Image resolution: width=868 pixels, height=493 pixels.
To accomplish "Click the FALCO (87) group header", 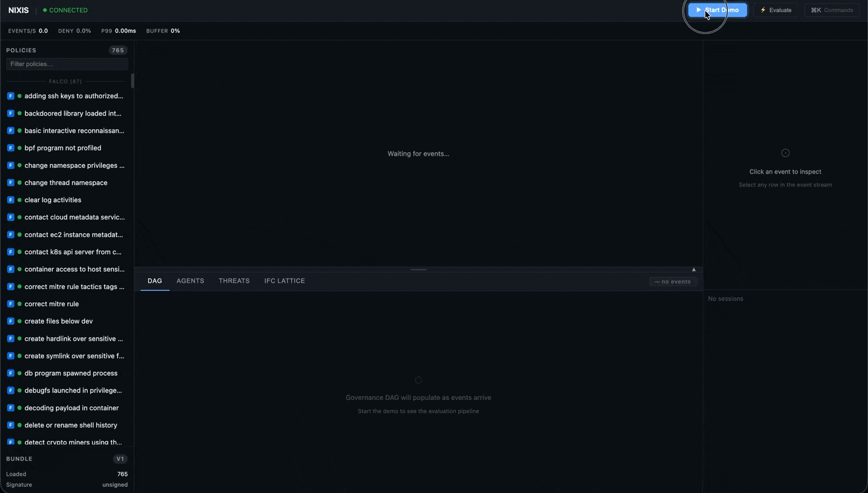I will (65, 82).
